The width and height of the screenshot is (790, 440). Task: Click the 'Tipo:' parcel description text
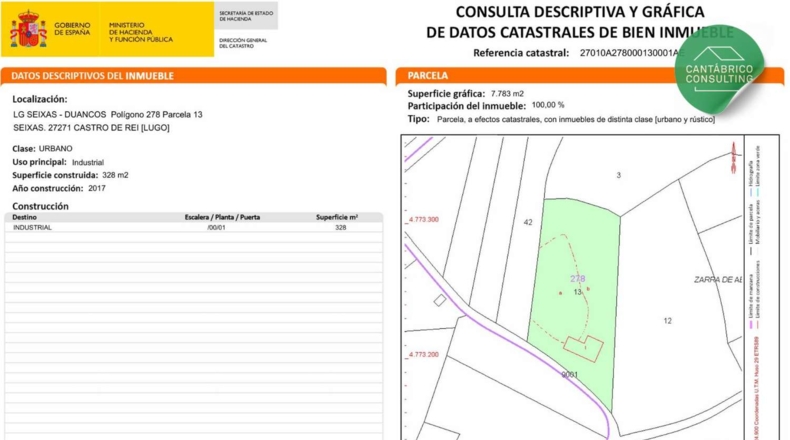tap(561, 119)
